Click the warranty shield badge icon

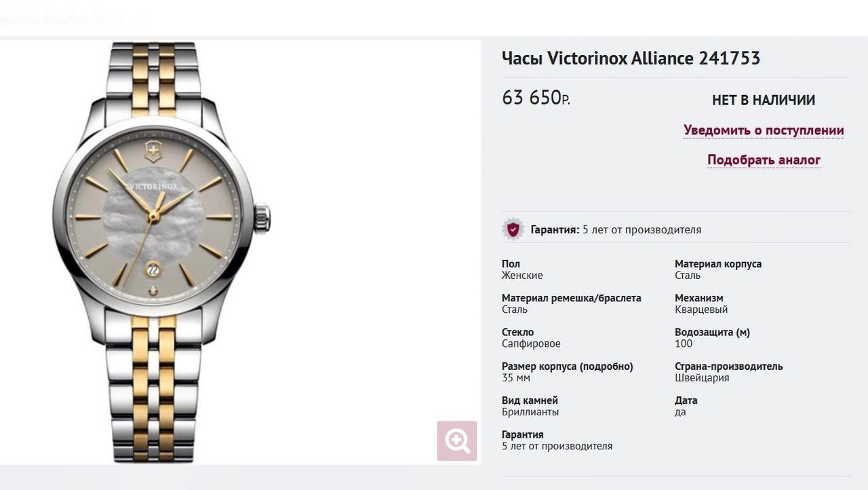pos(513,229)
